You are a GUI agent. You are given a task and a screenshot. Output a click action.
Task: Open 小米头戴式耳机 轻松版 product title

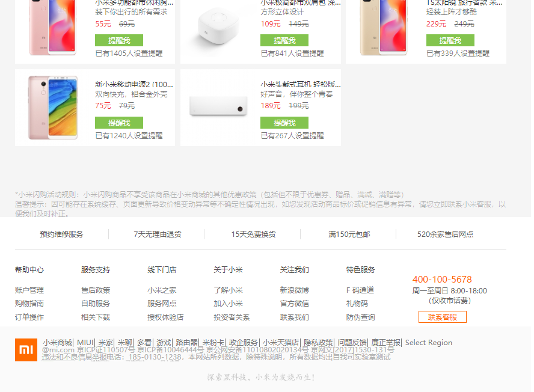(x=301, y=84)
